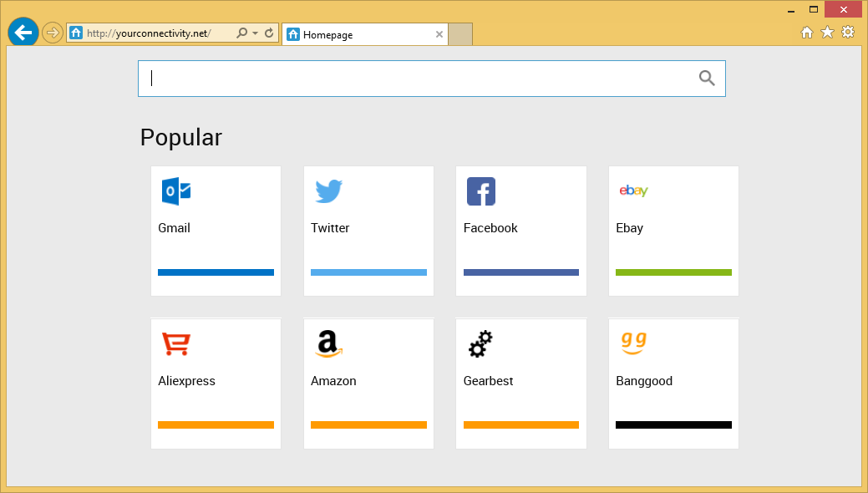This screenshot has height=493, width=868.
Task: Click the Banggood smile logo icon
Action: tap(634, 343)
